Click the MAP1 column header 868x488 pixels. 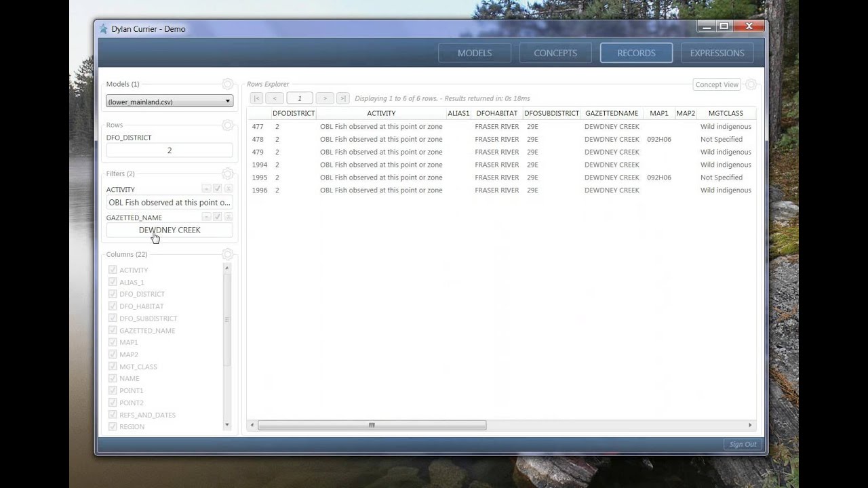(659, 113)
